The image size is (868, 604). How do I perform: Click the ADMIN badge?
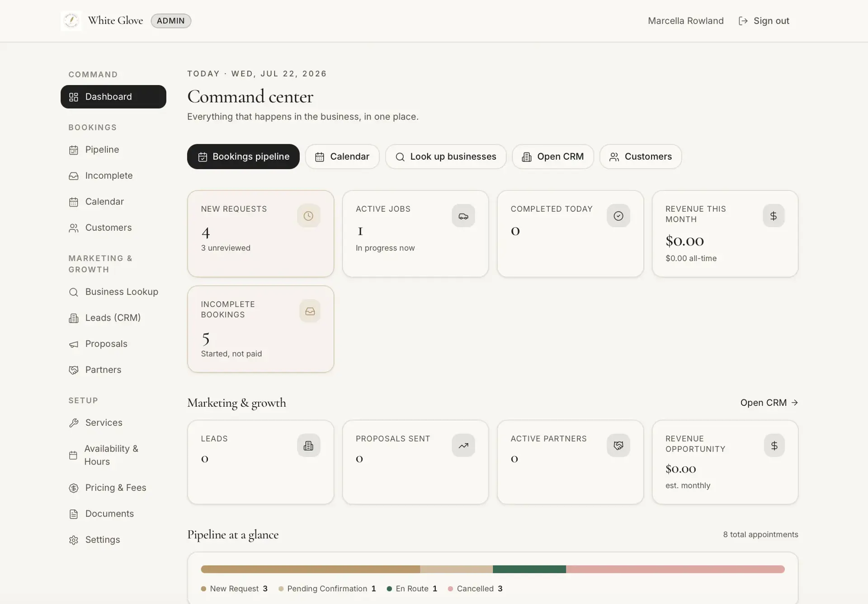171,21
